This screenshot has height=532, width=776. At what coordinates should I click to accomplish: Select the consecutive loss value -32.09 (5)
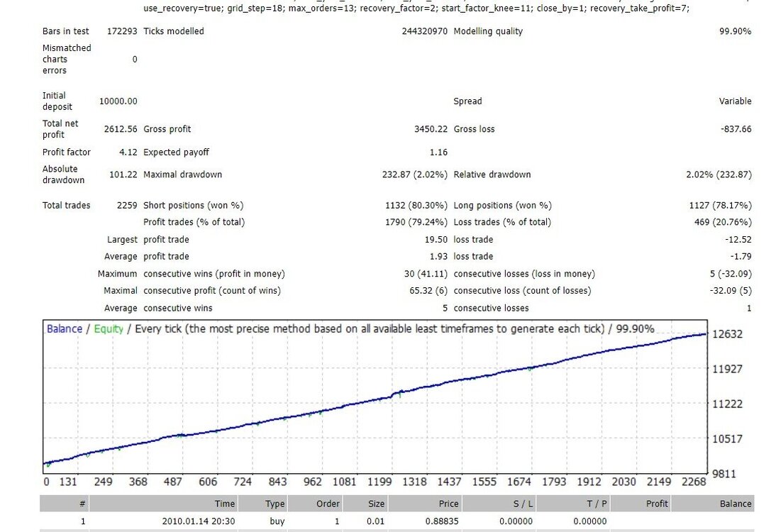point(731,291)
